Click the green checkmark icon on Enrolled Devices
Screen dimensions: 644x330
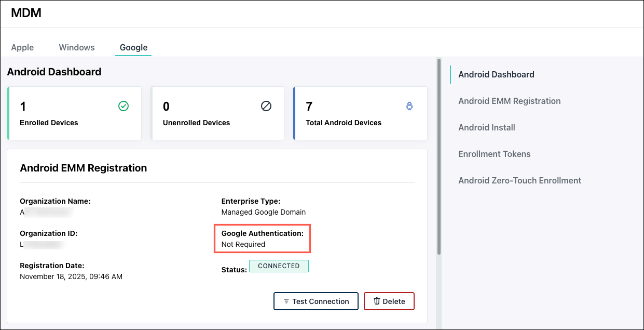[x=124, y=106]
